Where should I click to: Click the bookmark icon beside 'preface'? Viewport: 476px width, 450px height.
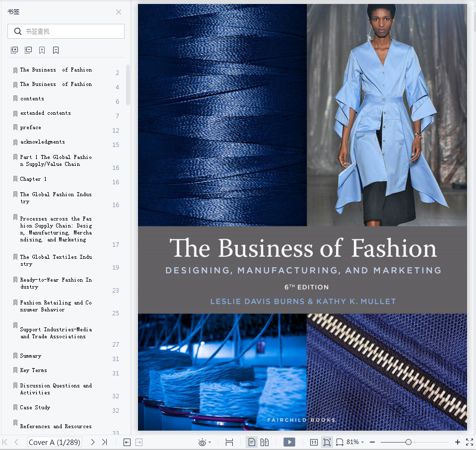15,127
